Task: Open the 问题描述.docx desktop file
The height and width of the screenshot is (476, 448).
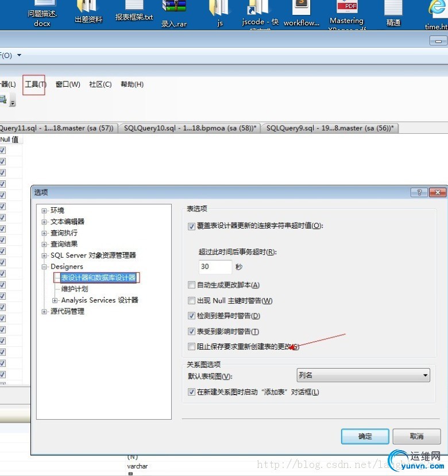Action: 43,13
